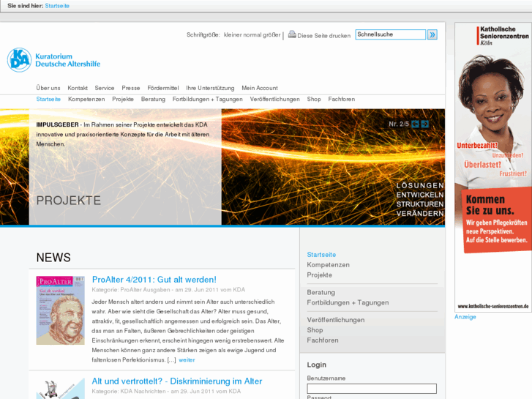The image size is (532, 399).
Task: Click the KDA Kuratorium Deutsche Altershilfe logo
Action: point(54,60)
